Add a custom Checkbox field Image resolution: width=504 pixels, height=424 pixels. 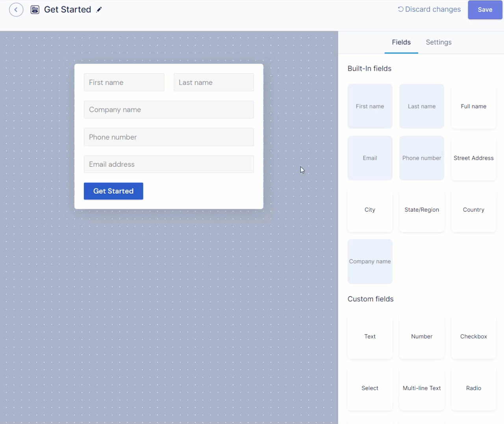(474, 336)
